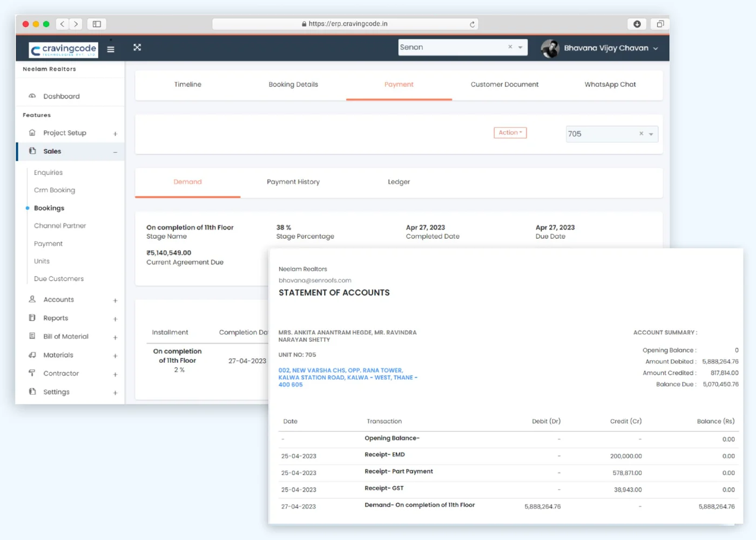Image resolution: width=756 pixels, height=540 pixels.
Task: Switch to the Booking Details tab
Action: tap(293, 84)
